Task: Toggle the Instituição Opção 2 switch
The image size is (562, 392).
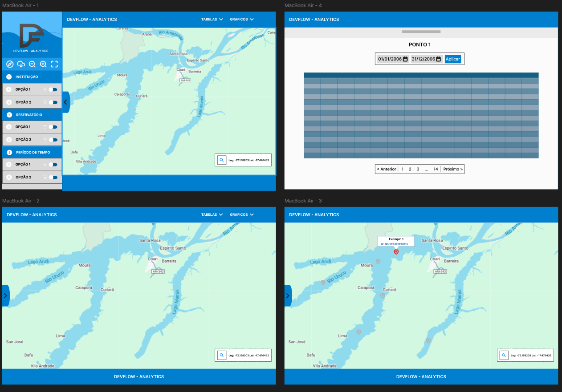Action: 53,102
